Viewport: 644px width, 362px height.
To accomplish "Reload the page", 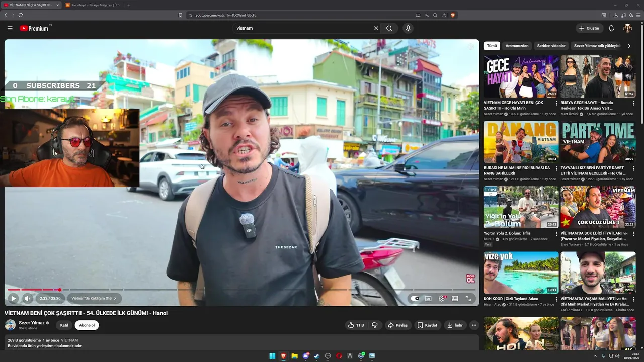I will click(21, 15).
